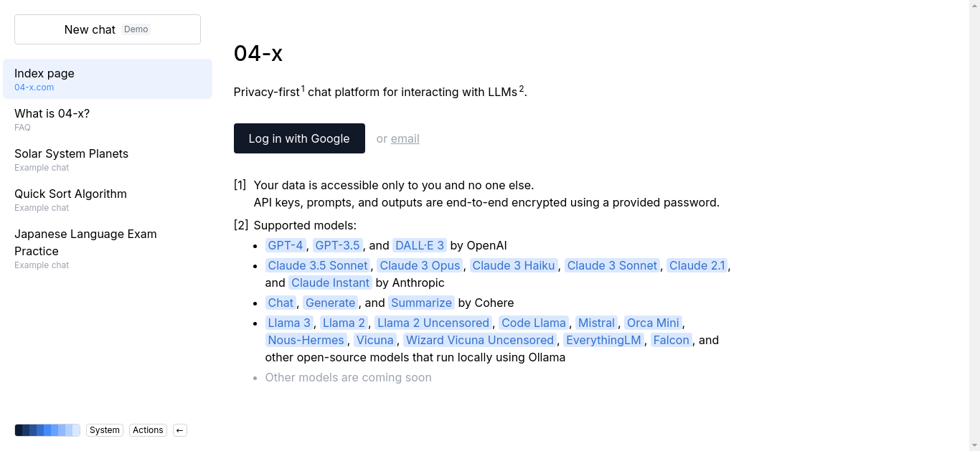Screen dimensions: 980x451
Task: Open the System theme dropdown
Action: point(105,430)
